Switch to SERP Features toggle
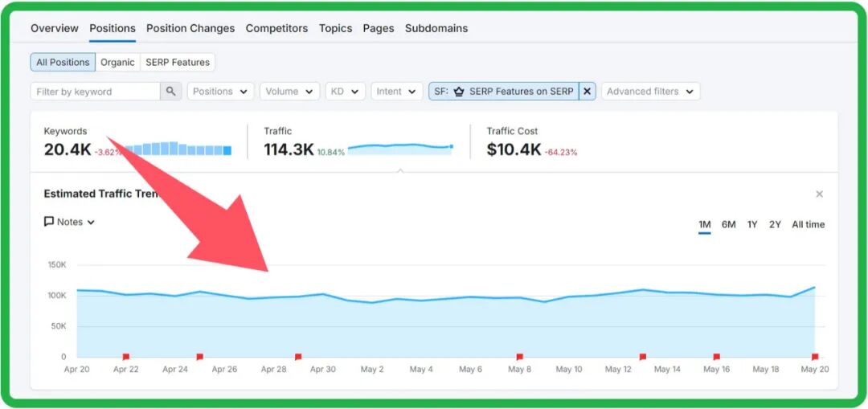Image resolution: width=868 pixels, height=409 pixels. coord(178,63)
